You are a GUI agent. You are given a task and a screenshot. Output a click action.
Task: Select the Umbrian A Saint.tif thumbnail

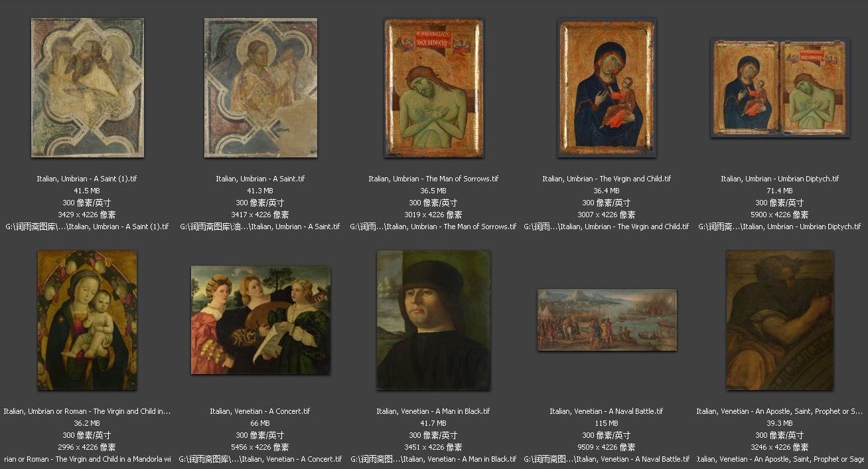pyautogui.click(x=261, y=88)
